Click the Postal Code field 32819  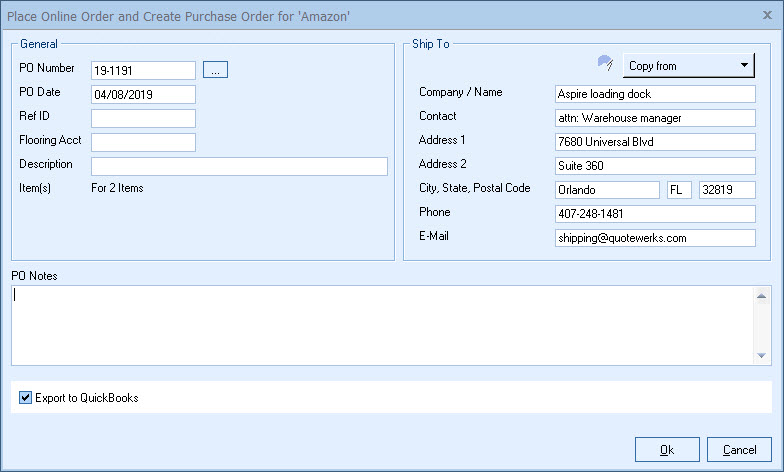[727, 190]
